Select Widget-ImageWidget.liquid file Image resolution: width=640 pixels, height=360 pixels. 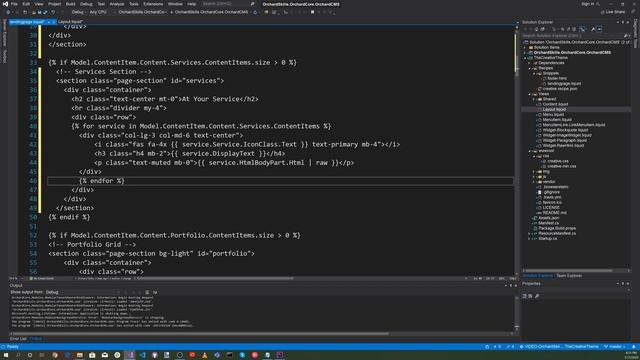click(567, 135)
